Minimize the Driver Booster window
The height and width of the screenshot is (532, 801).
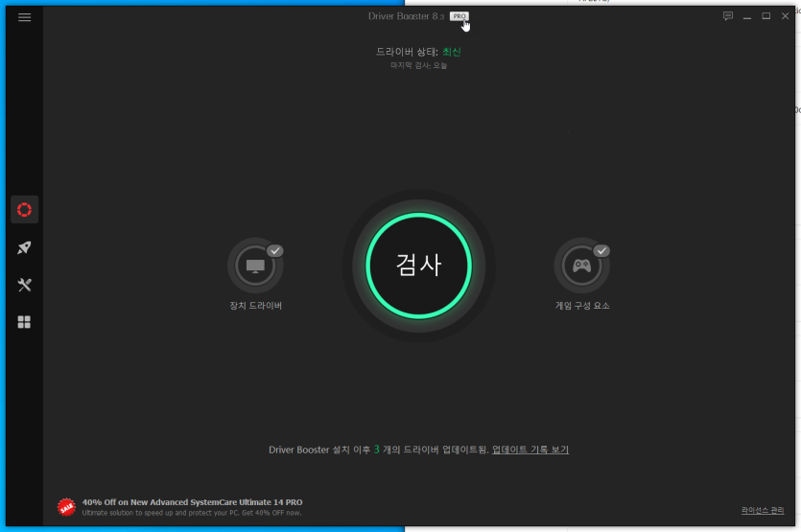tap(747, 16)
